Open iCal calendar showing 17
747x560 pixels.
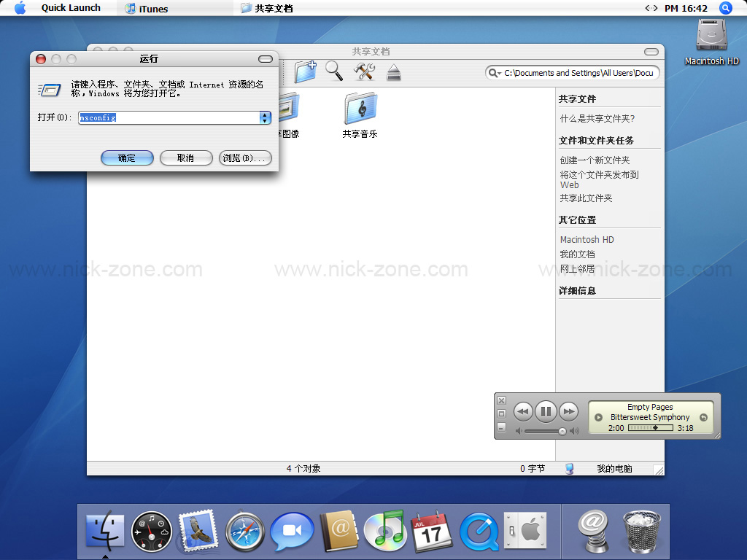(x=432, y=532)
